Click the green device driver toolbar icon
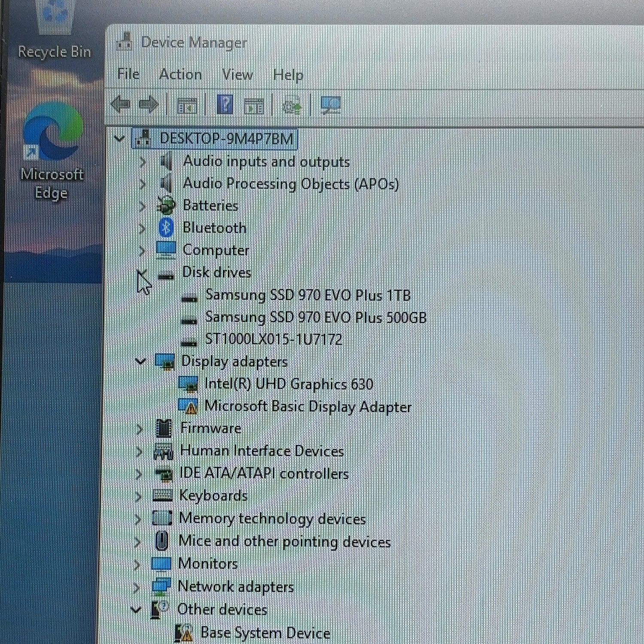644x644 pixels. (292, 106)
